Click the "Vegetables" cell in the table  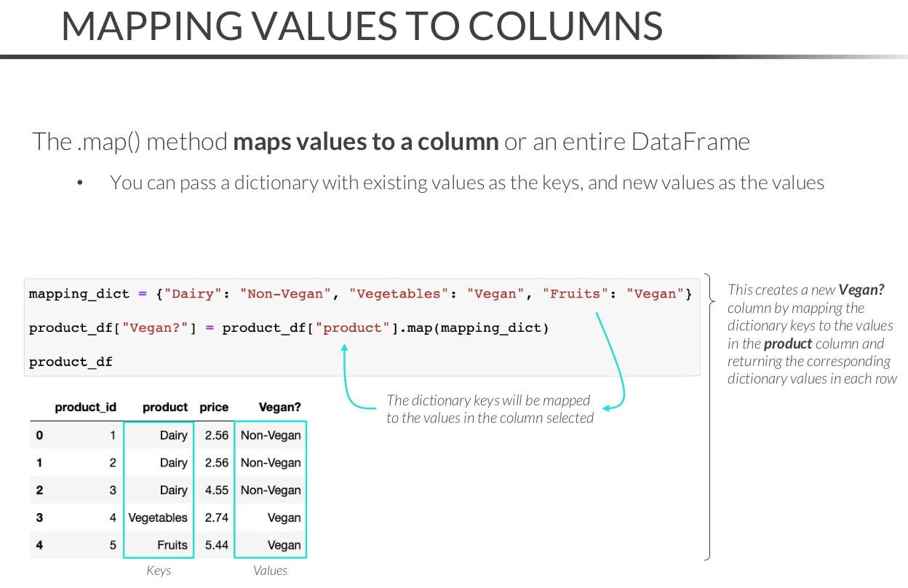click(158, 517)
